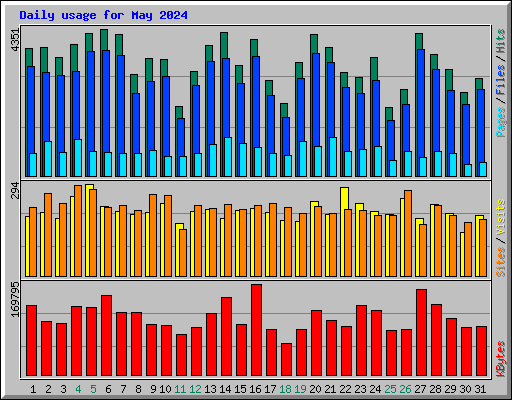Screen dimensions: 512x400
Task: Click the cyan pages bar for day 21
Action: 333,157
